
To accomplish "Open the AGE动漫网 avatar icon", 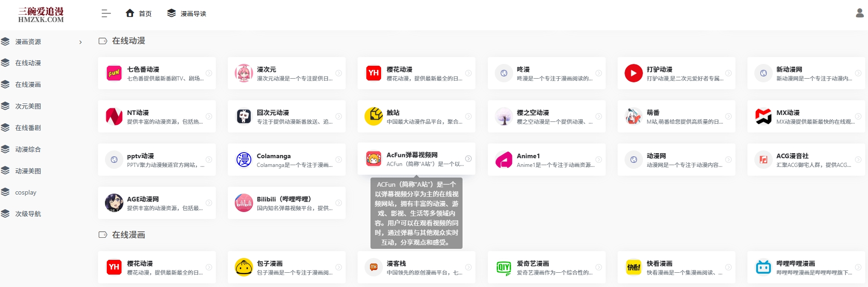I will click(114, 203).
